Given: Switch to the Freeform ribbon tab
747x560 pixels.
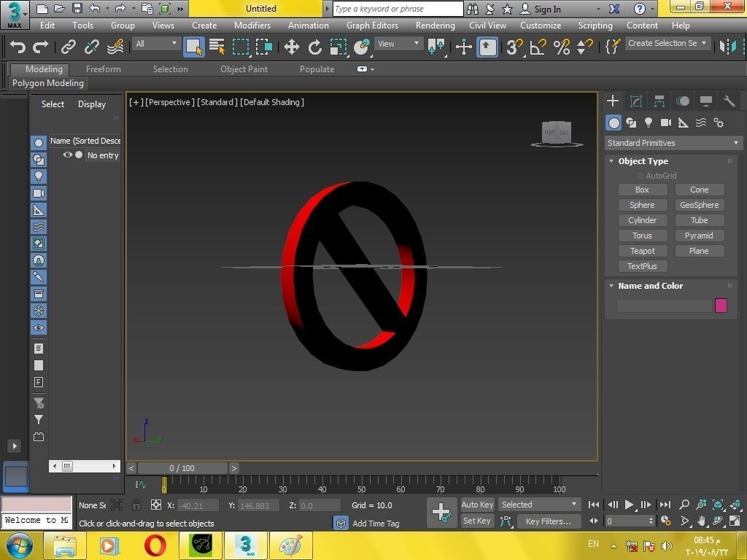Looking at the screenshot, I should 104,69.
